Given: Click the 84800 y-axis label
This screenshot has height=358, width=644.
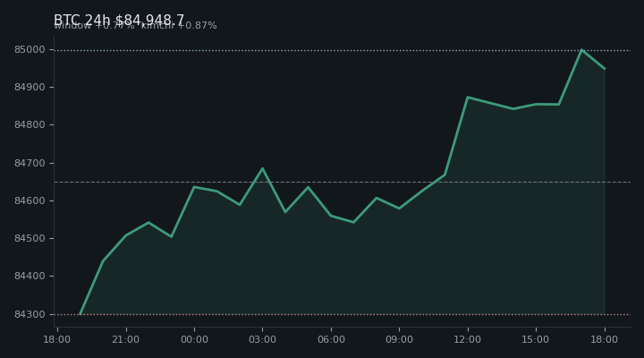Looking at the screenshot, I should tap(30, 125).
